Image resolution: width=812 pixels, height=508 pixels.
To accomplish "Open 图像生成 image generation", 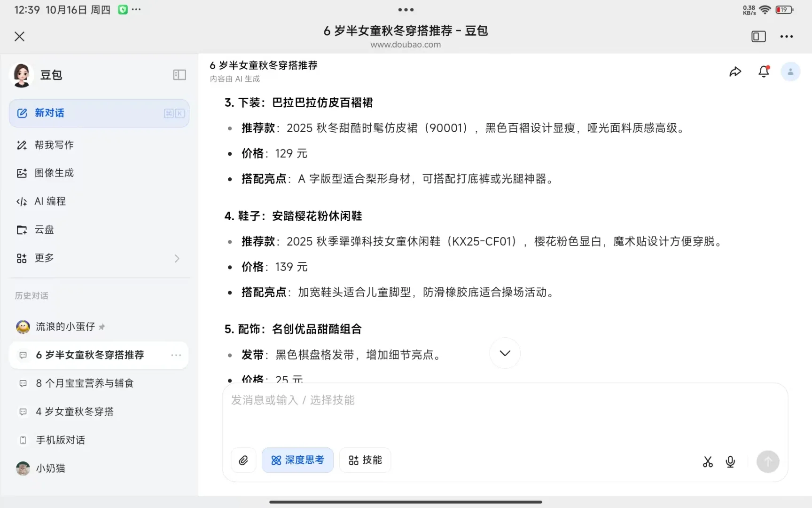I will tap(99, 173).
